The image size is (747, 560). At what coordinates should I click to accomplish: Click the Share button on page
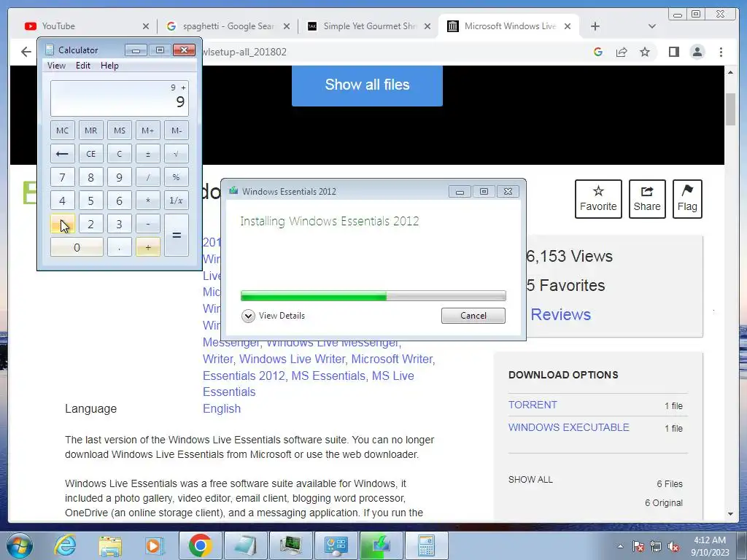click(647, 199)
